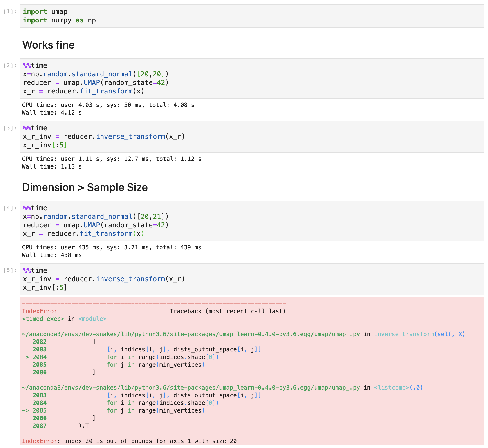The image size is (488, 448).
Task: Click the 'Wall time: 1.13 s' output text
Action: pyautogui.click(x=51, y=166)
